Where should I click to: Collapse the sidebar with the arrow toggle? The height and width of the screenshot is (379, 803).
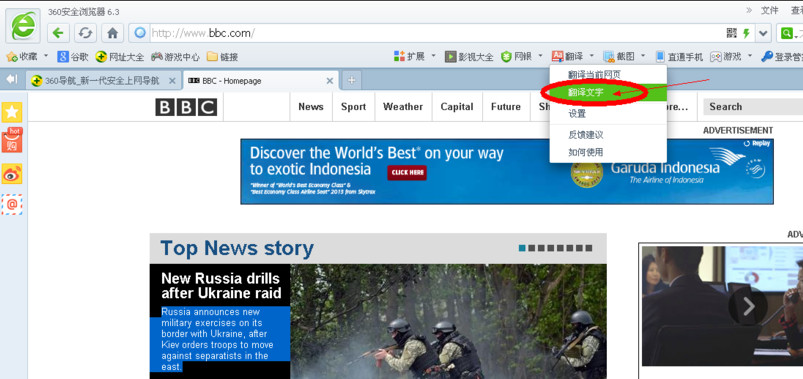coord(11,79)
